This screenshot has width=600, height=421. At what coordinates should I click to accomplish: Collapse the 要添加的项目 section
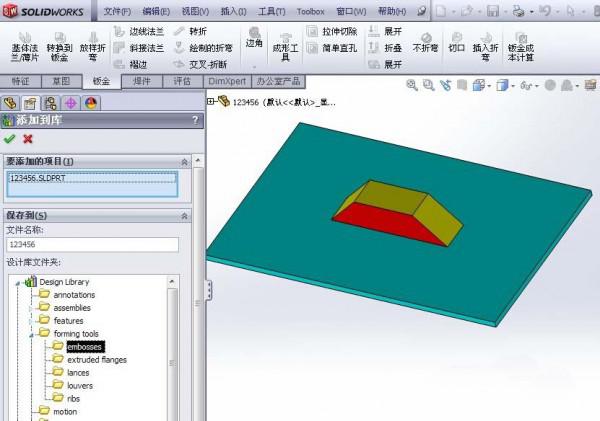pos(184,162)
